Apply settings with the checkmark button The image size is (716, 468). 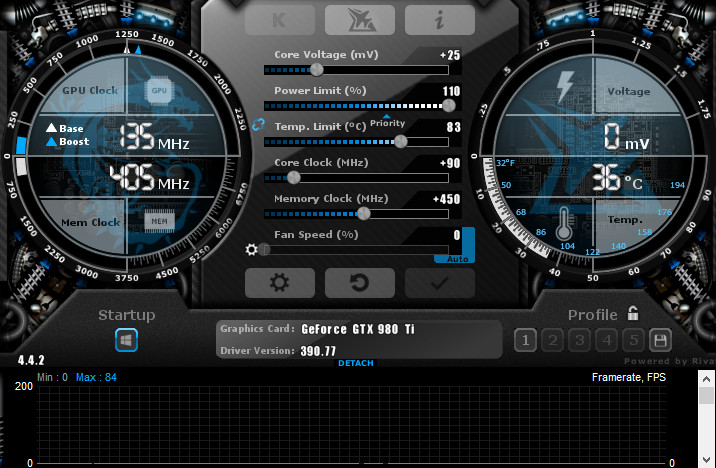[440, 283]
